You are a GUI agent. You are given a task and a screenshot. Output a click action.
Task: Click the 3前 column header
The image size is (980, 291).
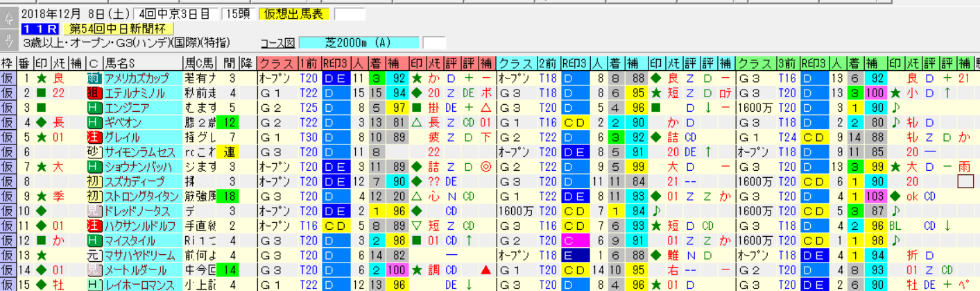pos(788,63)
